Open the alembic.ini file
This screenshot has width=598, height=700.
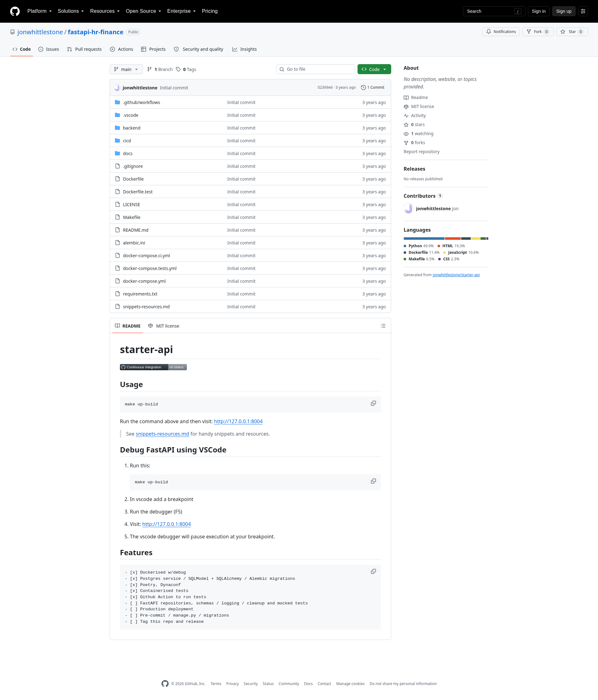click(x=134, y=243)
